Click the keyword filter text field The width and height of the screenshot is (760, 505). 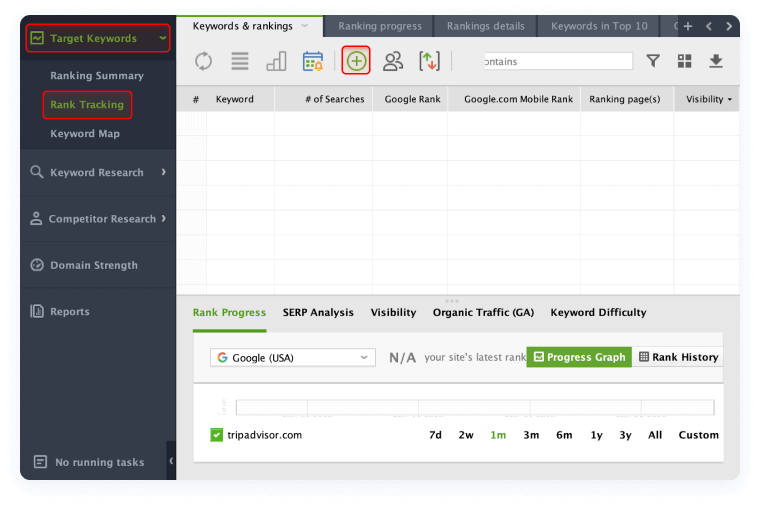coord(557,61)
